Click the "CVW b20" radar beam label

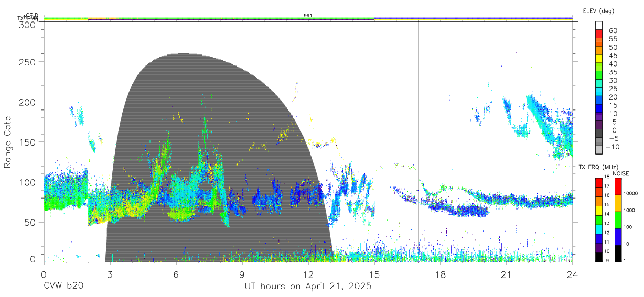coord(63,287)
